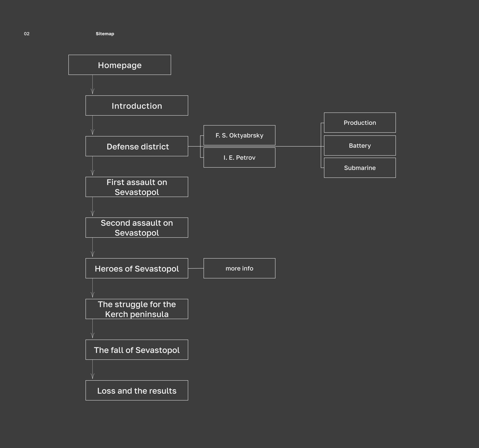The image size is (479, 448).
Task: Click the struggle for the Kerch peninsula box
Action: pyautogui.click(x=137, y=309)
